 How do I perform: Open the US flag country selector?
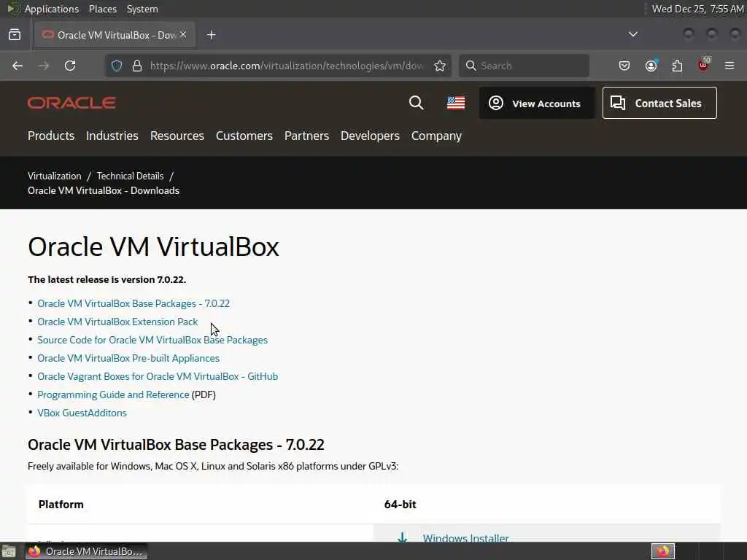tap(456, 102)
